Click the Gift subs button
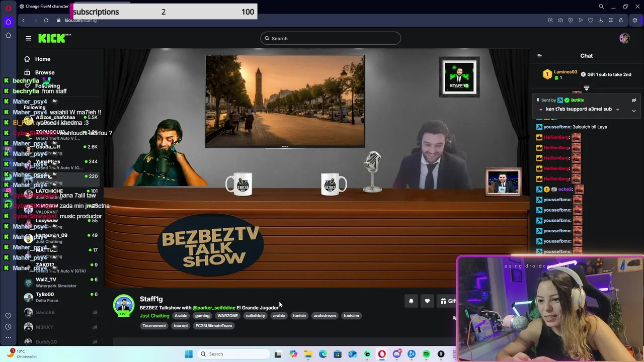The height and width of the screenshot is (362, 644). click(448, 301)
